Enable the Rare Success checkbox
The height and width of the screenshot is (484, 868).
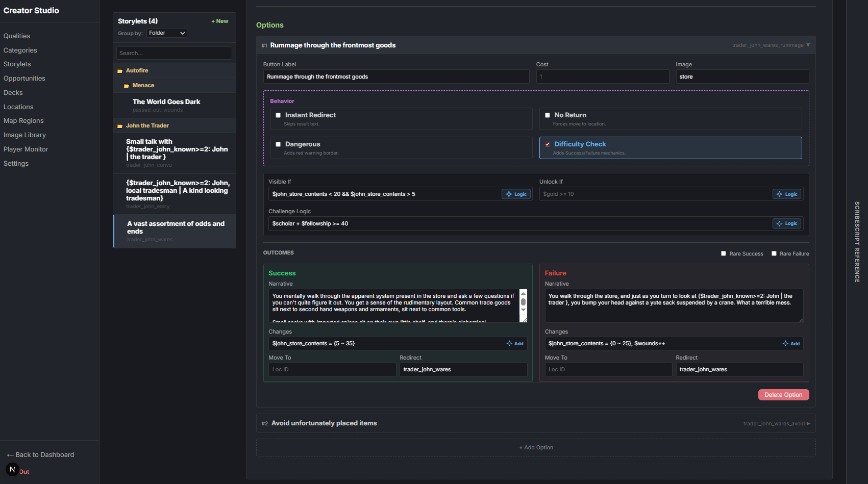tap(723, 253)
